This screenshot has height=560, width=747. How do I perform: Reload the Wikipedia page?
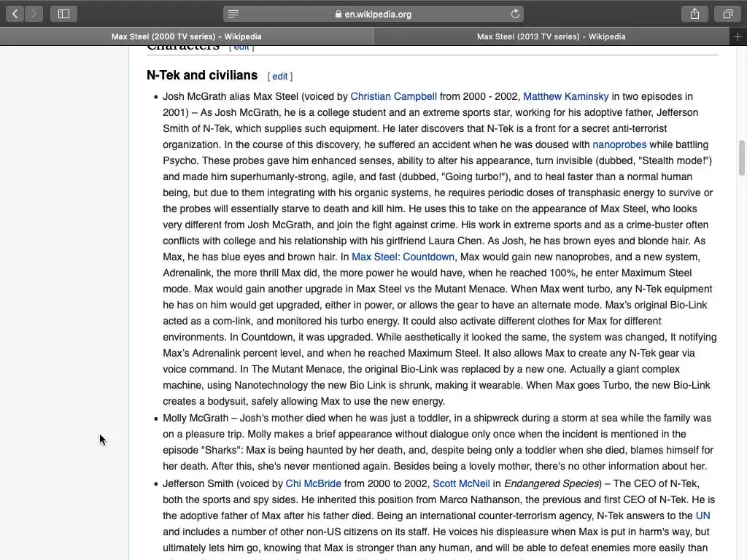515,14
